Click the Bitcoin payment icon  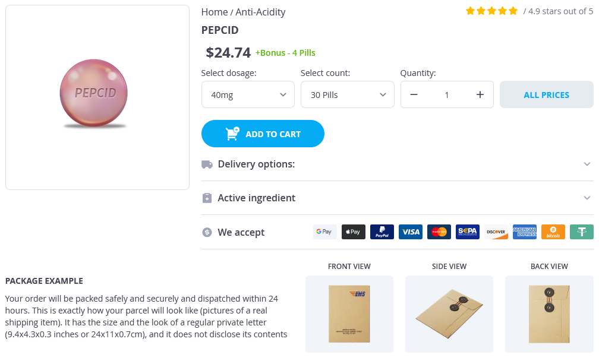click(553, 232)
